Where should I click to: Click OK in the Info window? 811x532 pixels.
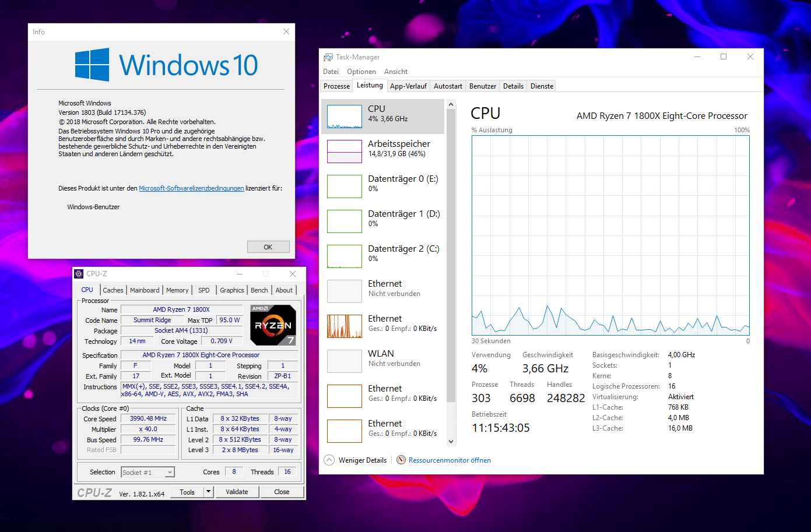[x=268, y=247]
